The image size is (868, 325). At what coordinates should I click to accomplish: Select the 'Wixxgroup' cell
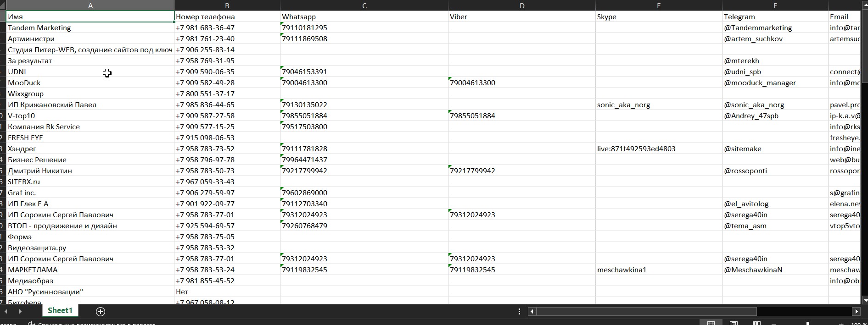click(x=90, y=94)
